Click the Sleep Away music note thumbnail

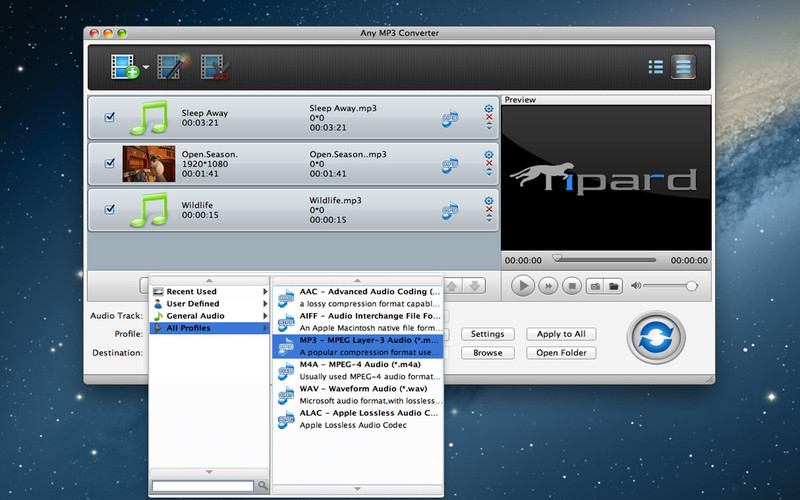(x=149, y=118)
